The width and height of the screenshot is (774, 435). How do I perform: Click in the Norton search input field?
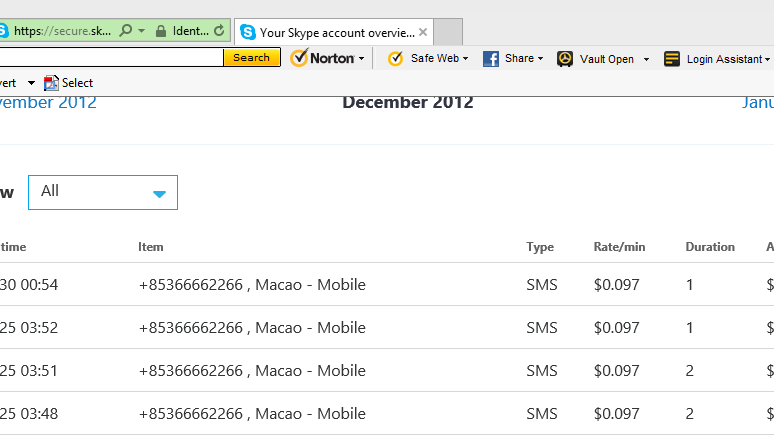coord(110,58)
